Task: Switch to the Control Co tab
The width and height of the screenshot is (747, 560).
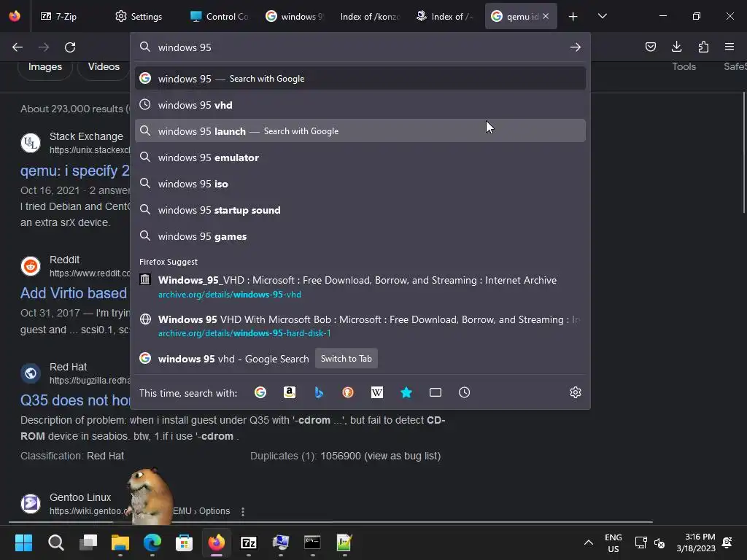Action: [x=219, y=16]
